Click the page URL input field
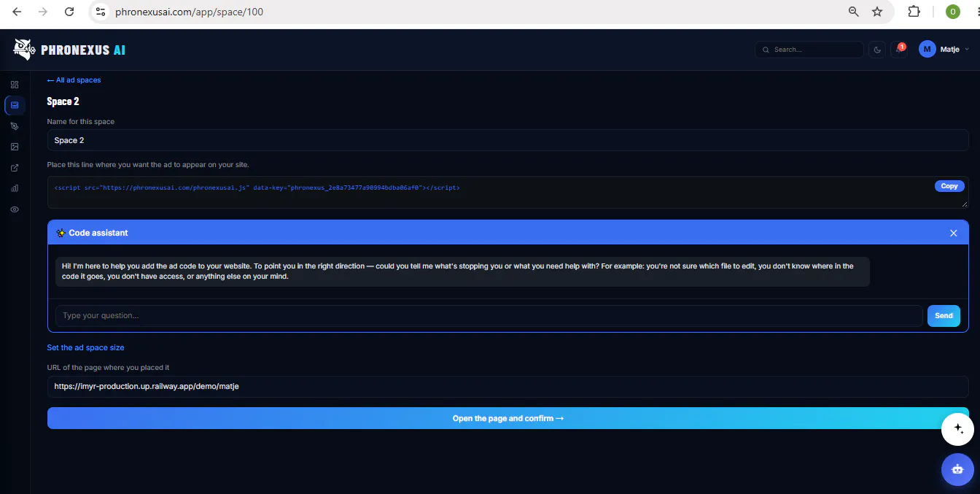Screen dimensions: 980x494 click(507, 387)
